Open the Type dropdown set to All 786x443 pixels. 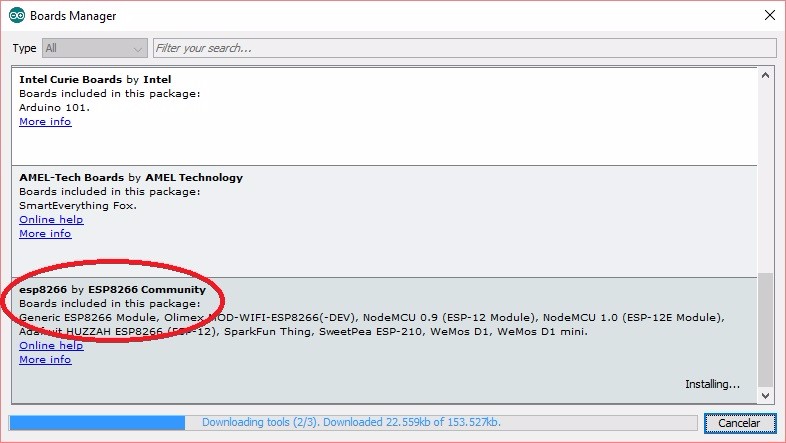click(x=95, y=48)
